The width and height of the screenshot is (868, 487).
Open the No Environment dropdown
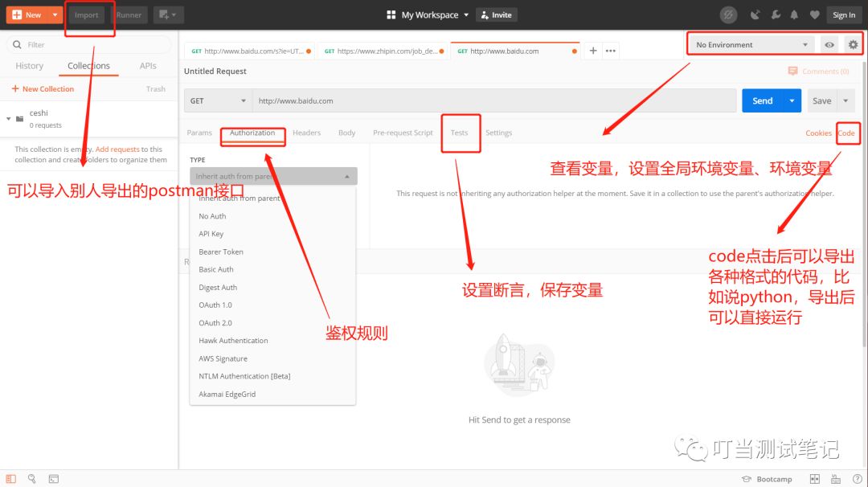click(x=750, y=45)
